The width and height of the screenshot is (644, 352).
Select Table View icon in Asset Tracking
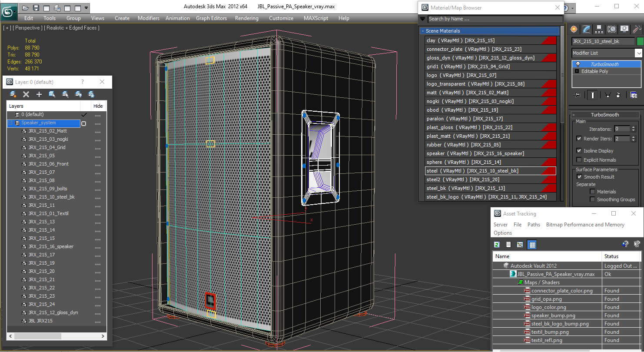tap(531, 245)
